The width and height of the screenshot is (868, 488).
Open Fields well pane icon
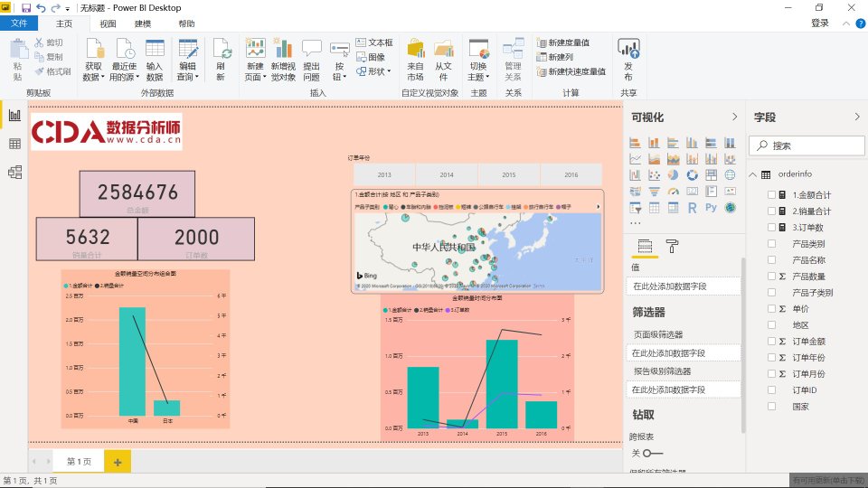pyautogui.click(x=645, y=246)
